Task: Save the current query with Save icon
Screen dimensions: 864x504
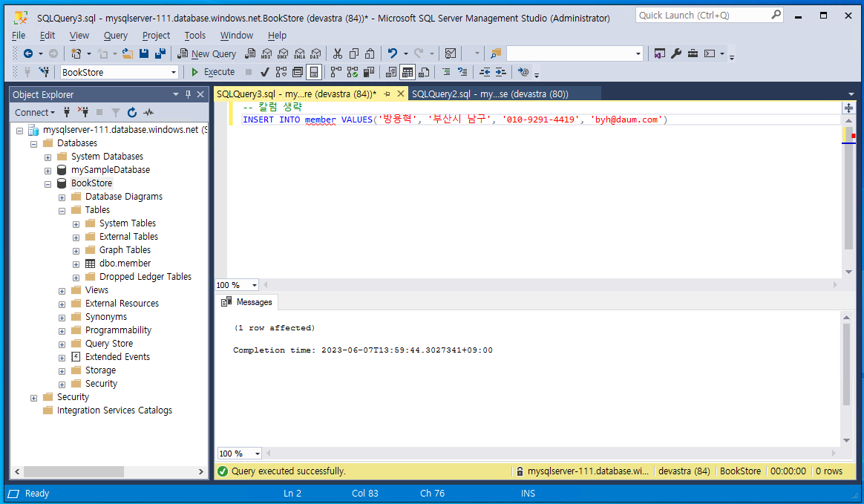Action: point(144,53)
